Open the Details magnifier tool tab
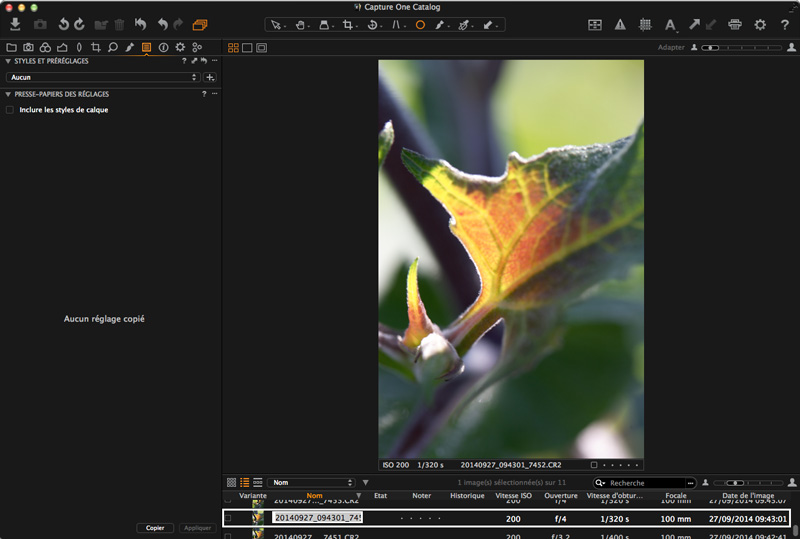The width and height of the screenshot is (800, 539). coord(113,47)
